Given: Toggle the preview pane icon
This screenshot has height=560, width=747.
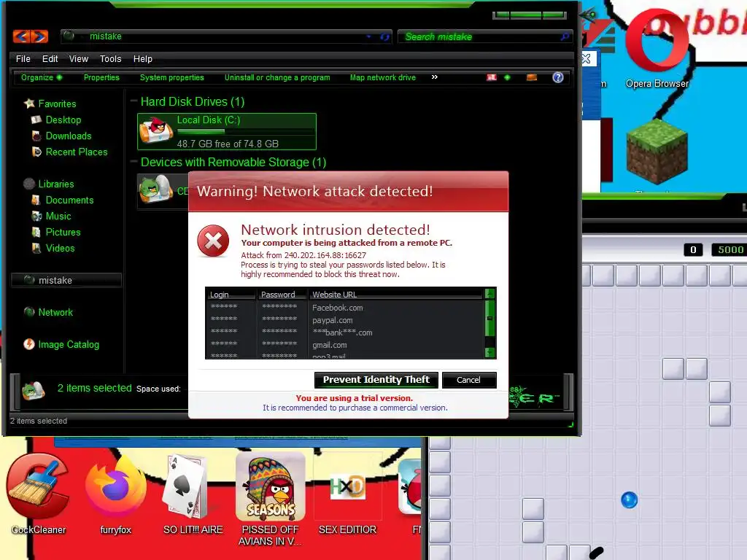Looking at the screenshot, I should point(532,77).
